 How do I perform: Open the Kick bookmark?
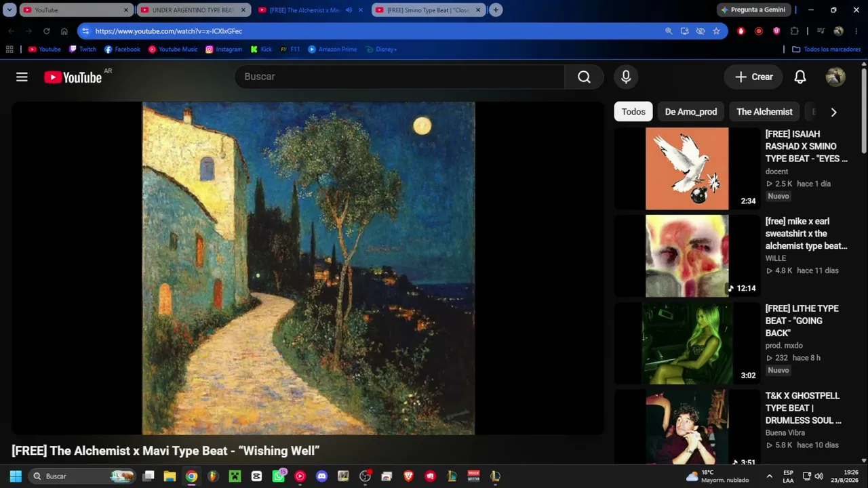(x=261, y=49)
